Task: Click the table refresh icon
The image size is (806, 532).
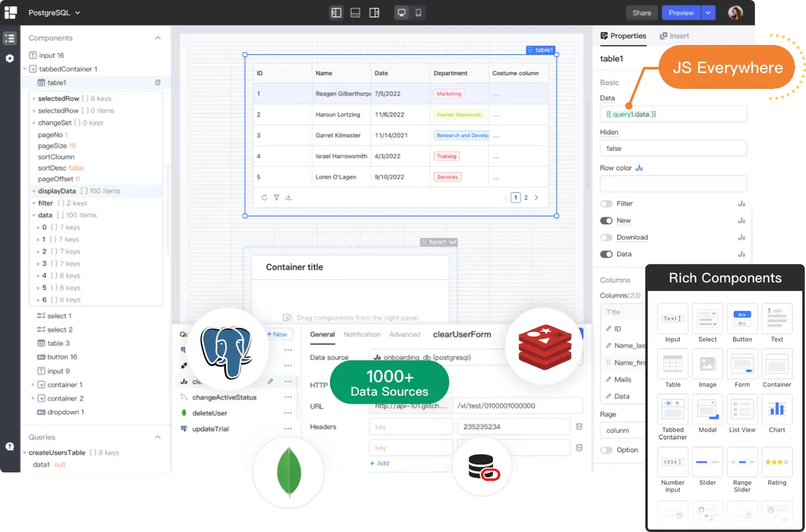Action: pyautogui.click(x=264, y=198)
